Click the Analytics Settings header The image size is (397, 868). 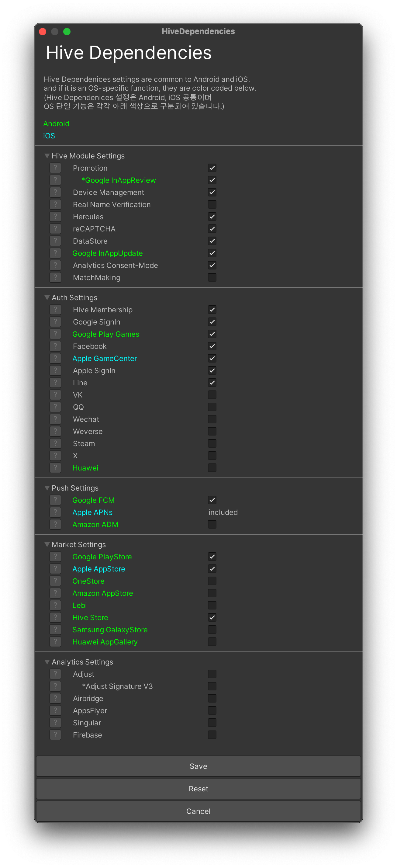point(79,662)
